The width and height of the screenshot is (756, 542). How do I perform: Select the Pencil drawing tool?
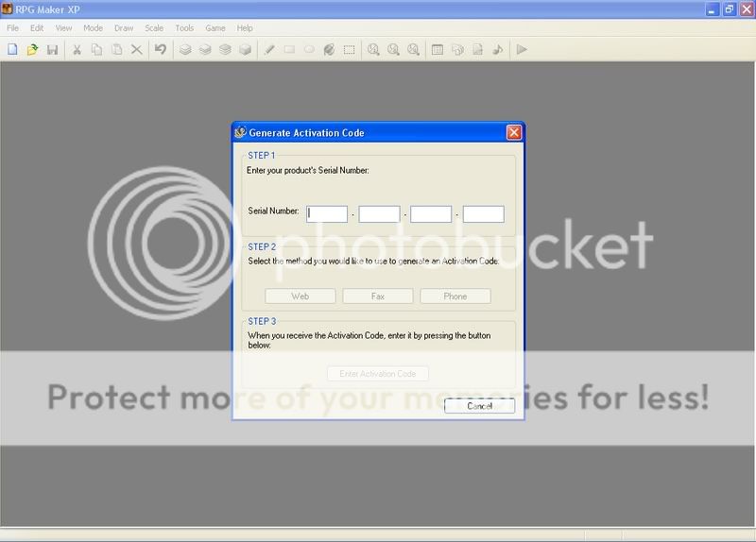click(x=269, y=49)
